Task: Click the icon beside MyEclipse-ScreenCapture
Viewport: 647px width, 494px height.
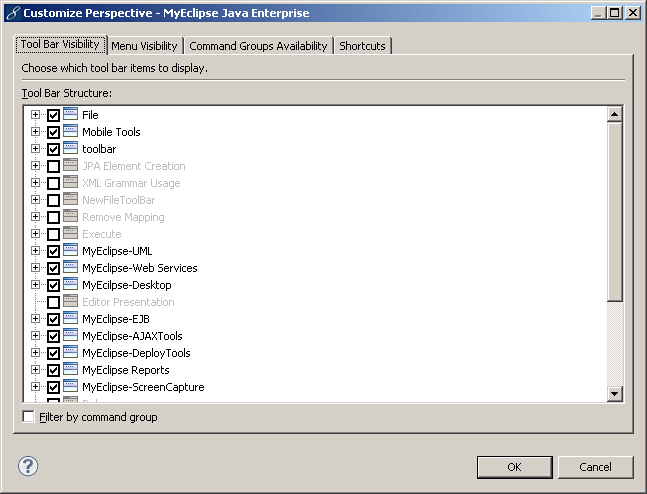Action: 71,386
